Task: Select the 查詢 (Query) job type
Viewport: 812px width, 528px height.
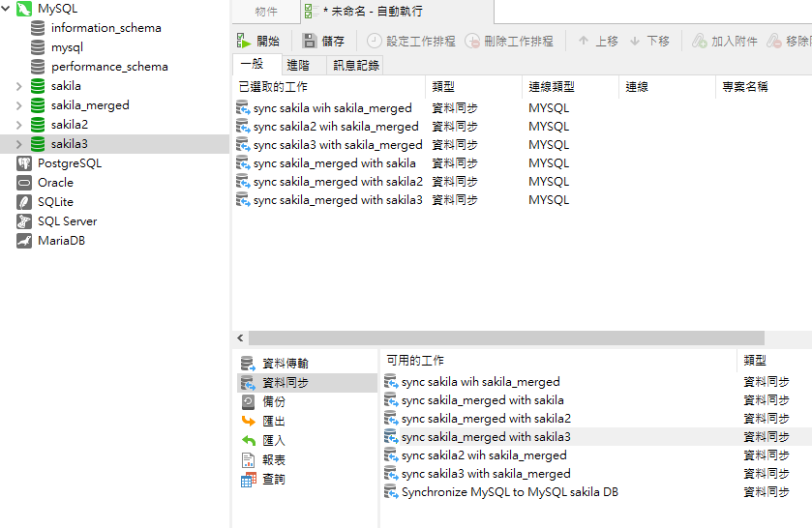Action: point(274,479)
